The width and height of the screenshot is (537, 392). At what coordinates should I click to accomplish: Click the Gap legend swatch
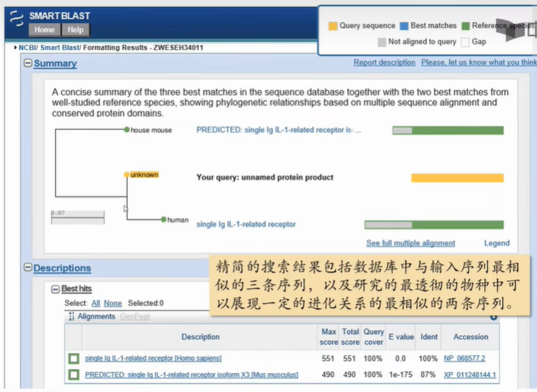(465, 42)
